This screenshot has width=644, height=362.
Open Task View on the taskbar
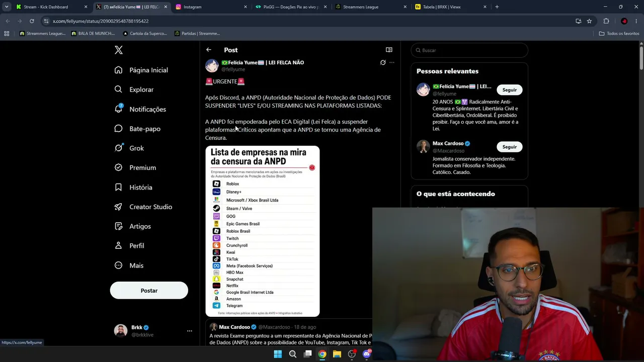coord(307,354)
